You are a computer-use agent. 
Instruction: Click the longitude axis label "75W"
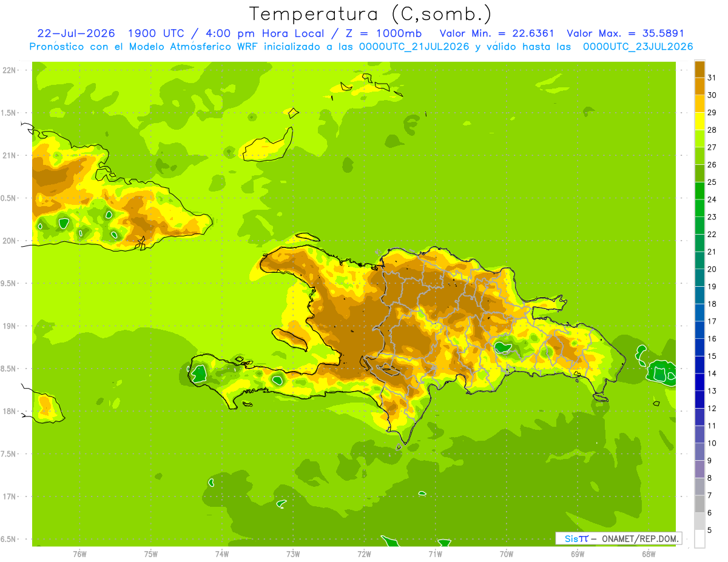point(151,554)
